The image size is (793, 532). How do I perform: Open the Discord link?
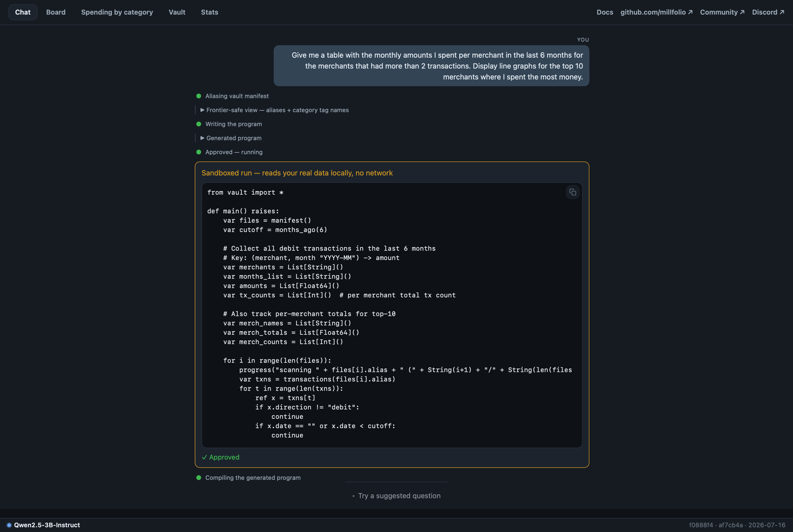click(x=768, y=12)
